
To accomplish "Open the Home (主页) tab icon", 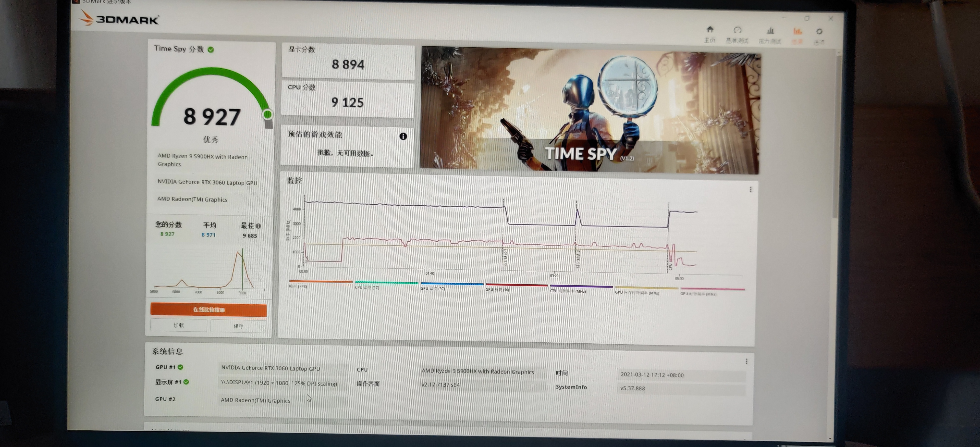I will (x=710, y=30).
